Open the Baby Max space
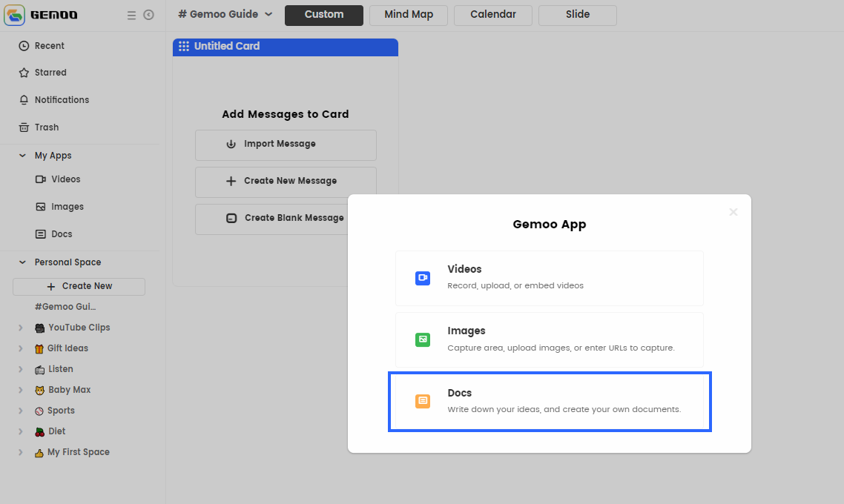Viewport: 844px width, 504px height. pyautogui.click(x=70, y=390)
